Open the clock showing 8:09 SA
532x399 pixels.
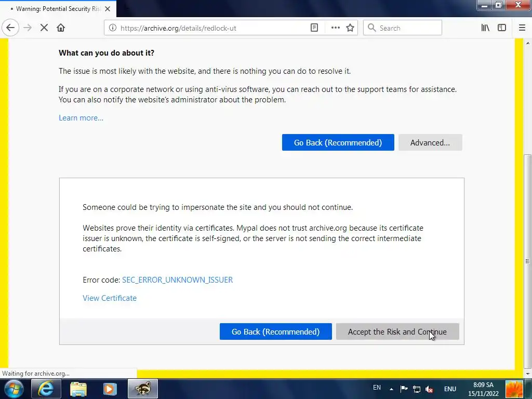(483, 389)
